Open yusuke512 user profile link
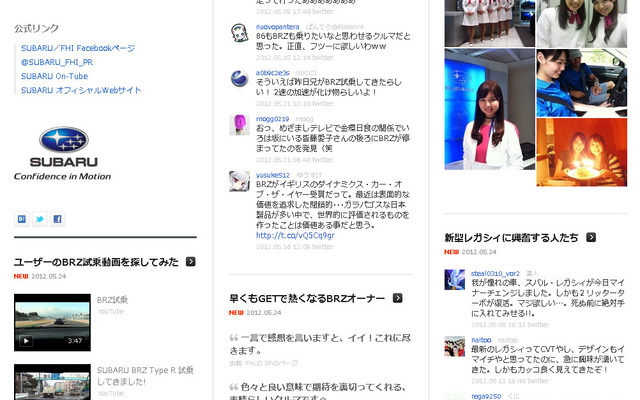Image resolution: width=640 pixels, height=400 pixels. 273,175
